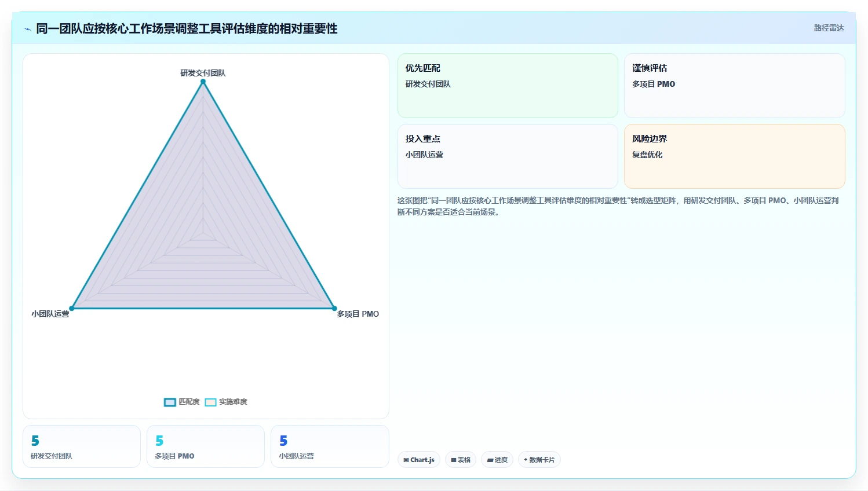This screenshot has width=868, height=491.
Task: Select the 多项目 PMO radar vertex point
Action: 334,308
